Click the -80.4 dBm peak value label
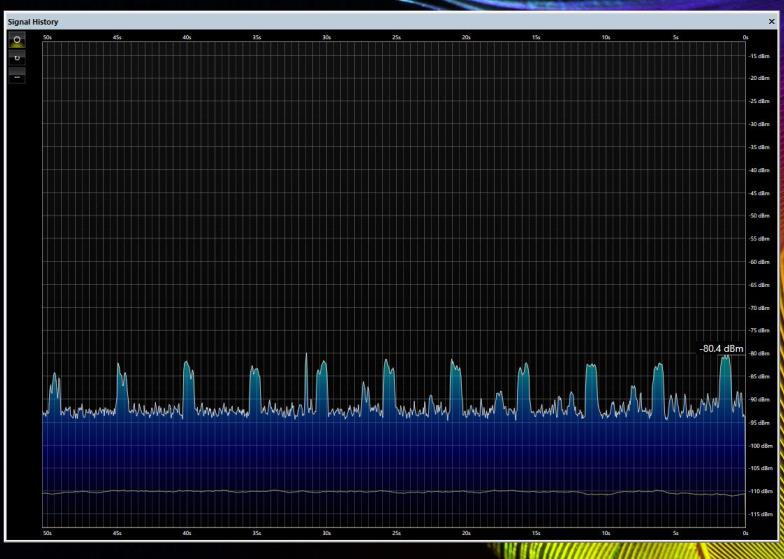The width and height of the screenshot is (784, 559). pyautogui.click(x=721, y=348)
